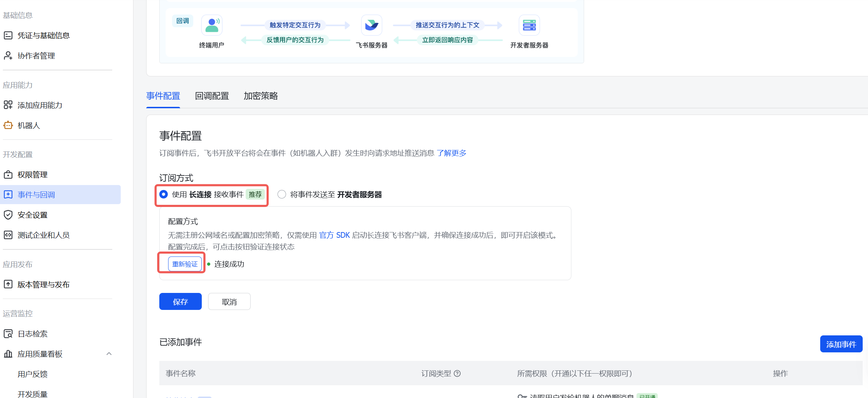Click the permission management icon
This screenshot has height=398, width=868.
[8, 174]
